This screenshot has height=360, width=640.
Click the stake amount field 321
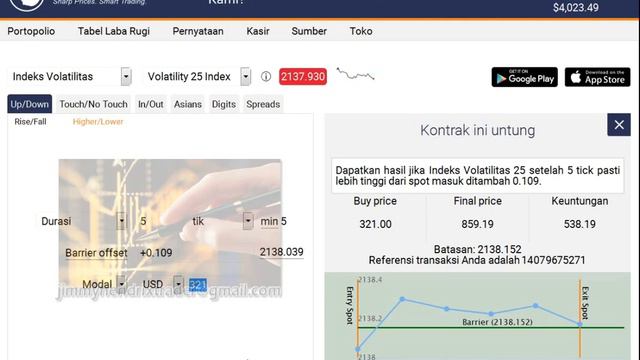tap(198, 284)
